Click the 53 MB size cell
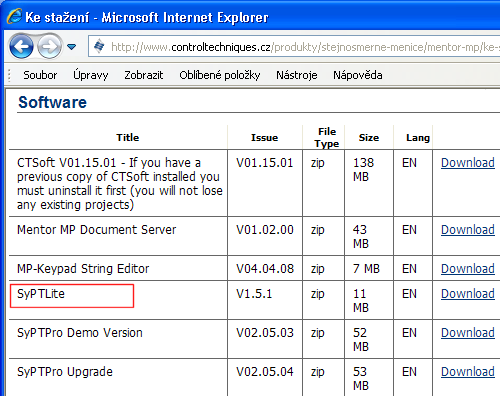Image resolution: width=500 pixels, height=396 pixels. click(361, 379)
